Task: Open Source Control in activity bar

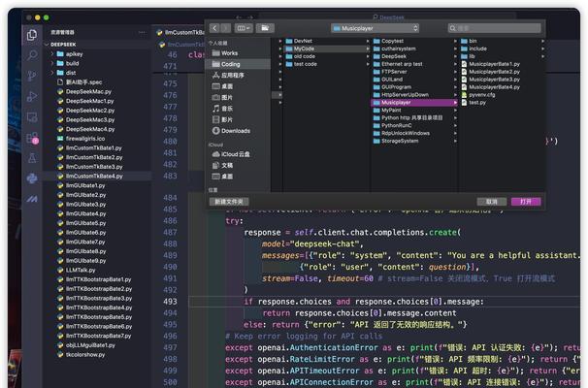Action: tap(32, 76)
